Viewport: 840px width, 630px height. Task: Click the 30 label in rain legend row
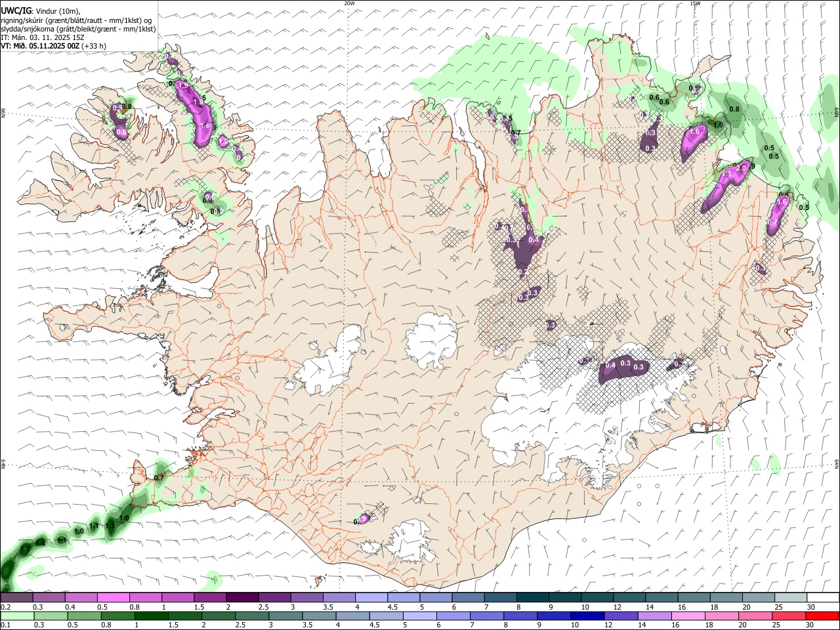tap(808, 625)
